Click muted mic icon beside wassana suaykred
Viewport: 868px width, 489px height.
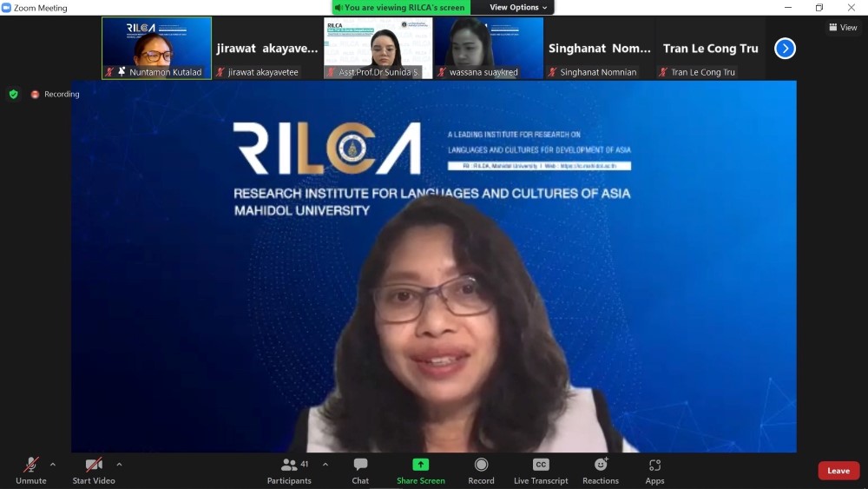(442, 72)
